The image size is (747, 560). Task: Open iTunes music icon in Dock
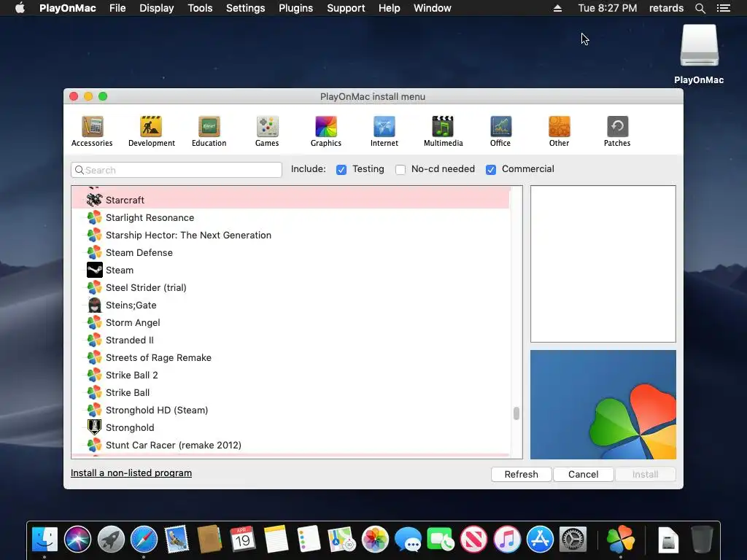[x=507, y=540]
